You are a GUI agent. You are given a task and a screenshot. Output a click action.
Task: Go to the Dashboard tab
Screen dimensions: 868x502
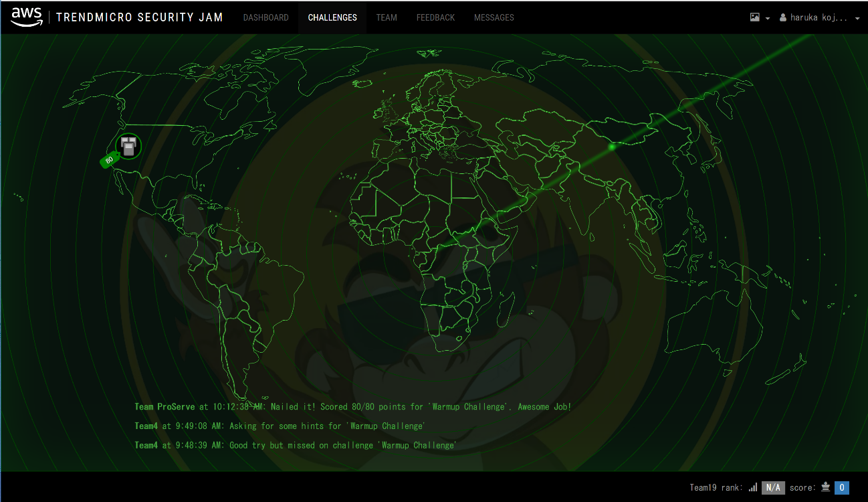coord(265,17)
